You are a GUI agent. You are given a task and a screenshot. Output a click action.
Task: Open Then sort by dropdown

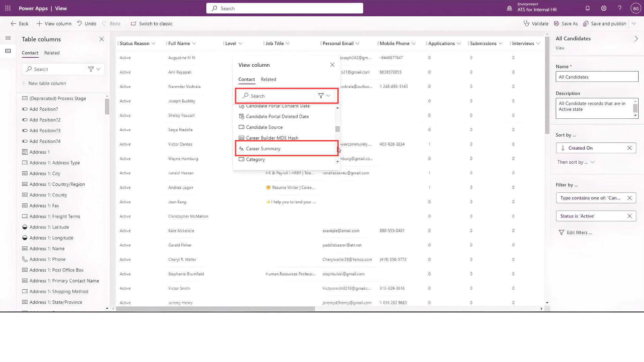click(576, 162)
